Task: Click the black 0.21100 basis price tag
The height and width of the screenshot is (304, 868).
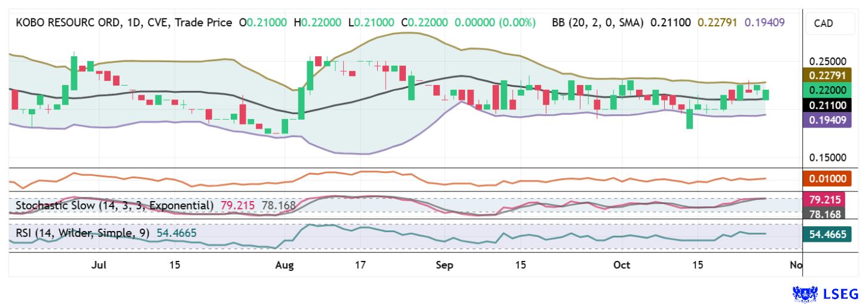Action: 828,105
